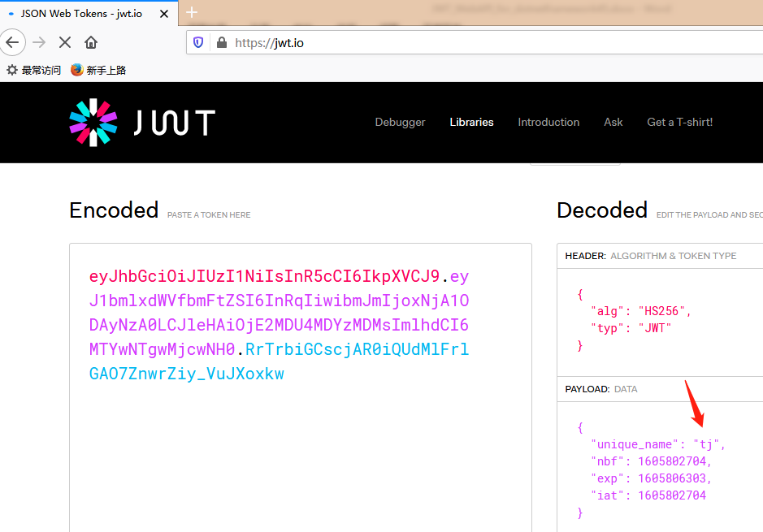This screenshot has height=532, width=763.
Task: Click the "alg": "HS256" line
Action: pyautogui.click(x=640, y=311)
